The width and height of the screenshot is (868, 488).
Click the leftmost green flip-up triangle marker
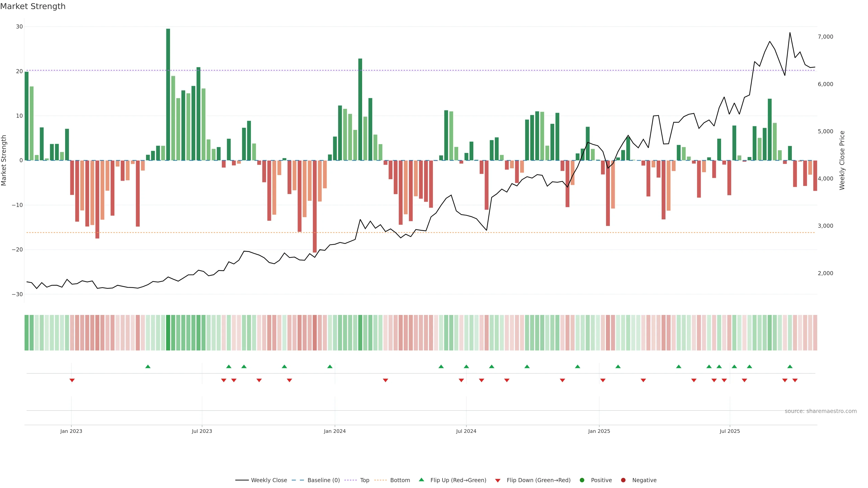point(148,366)
